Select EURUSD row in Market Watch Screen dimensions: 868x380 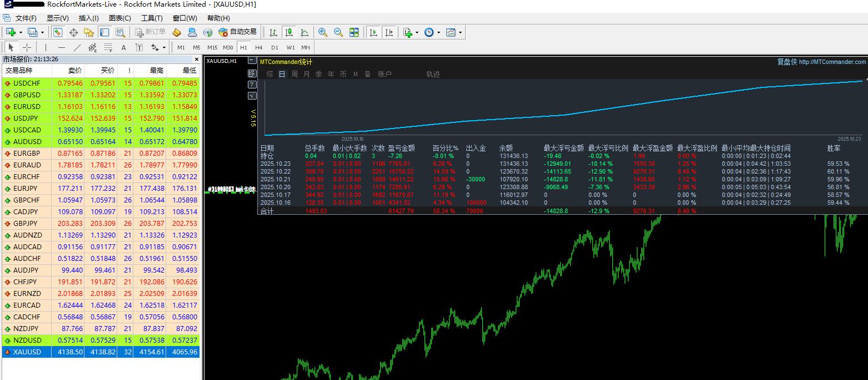[101, 106]
